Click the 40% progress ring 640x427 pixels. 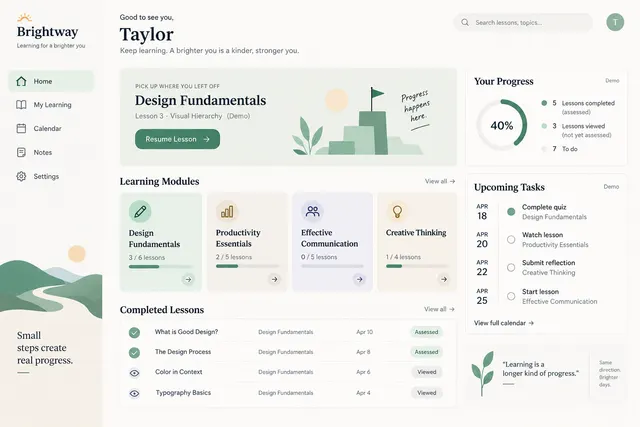[502, 125]
